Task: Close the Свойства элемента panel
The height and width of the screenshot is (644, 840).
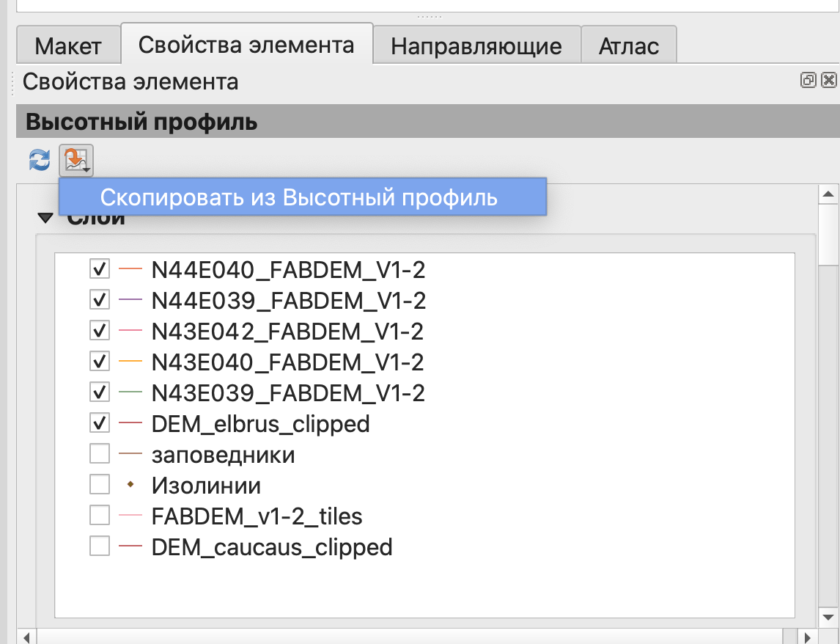Action: click(829, 81)
